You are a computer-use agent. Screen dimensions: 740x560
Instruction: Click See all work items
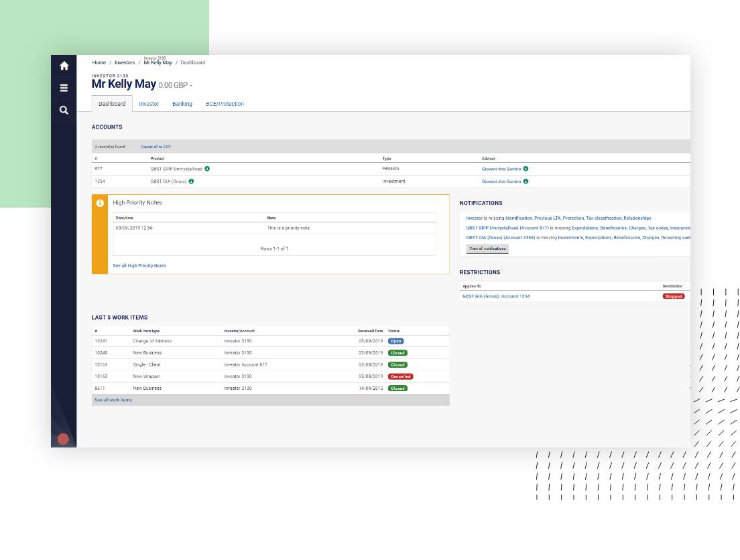(x=113, y=400)
